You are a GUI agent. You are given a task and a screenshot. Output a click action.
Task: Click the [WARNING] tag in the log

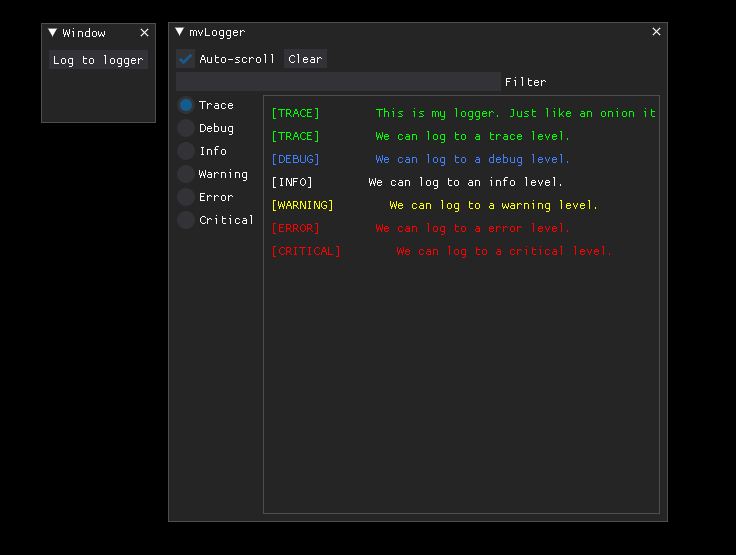coord(302,206)
